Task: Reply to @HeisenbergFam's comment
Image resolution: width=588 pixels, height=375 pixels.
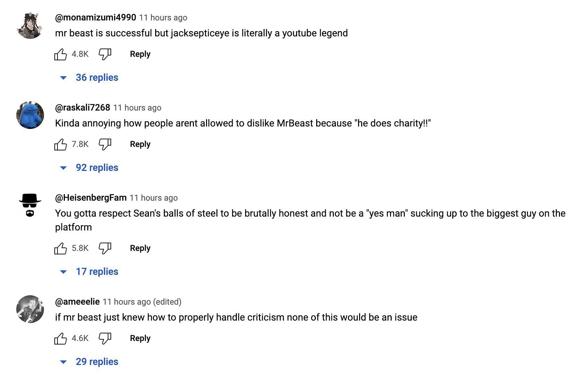Action: pos(140,248)
